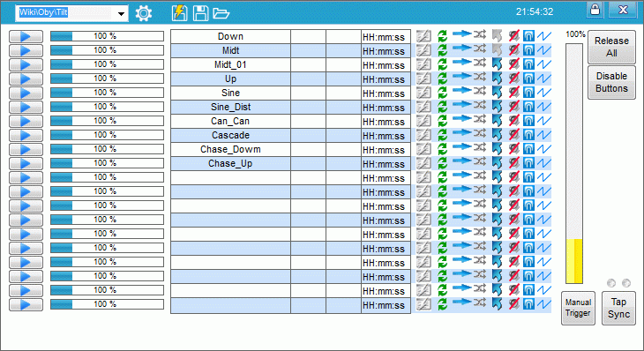
Task: Toggle the muted speaker icon in Down row
Action: click(513, 36)
